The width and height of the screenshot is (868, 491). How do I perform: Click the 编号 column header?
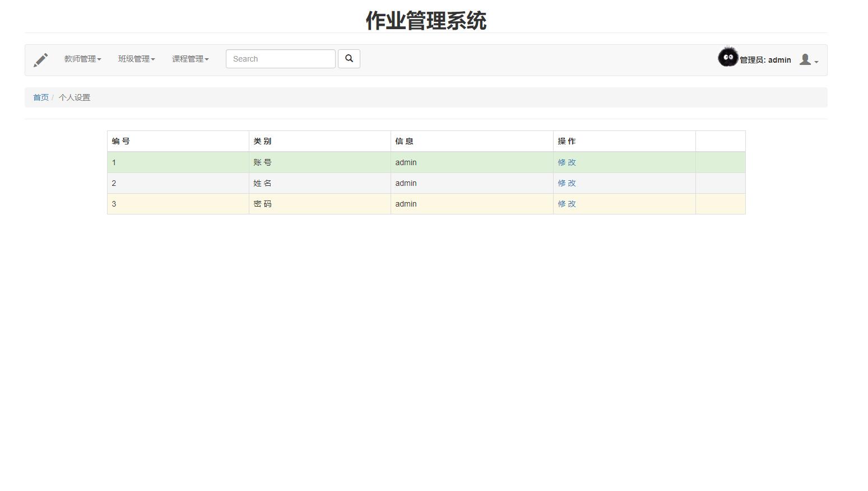120,141
